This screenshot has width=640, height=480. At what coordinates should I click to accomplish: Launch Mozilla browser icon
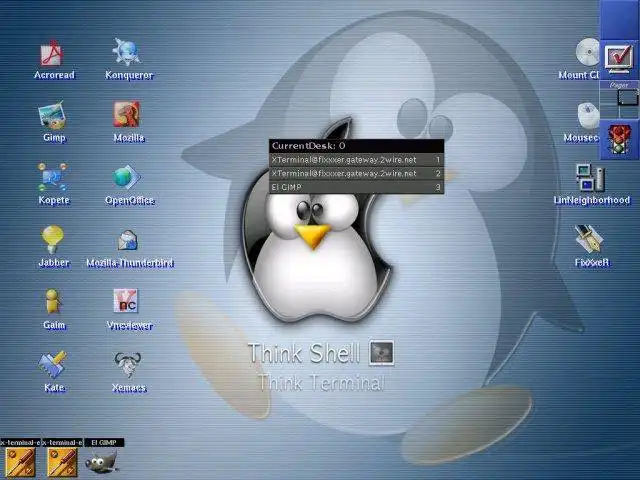[127, 115]
